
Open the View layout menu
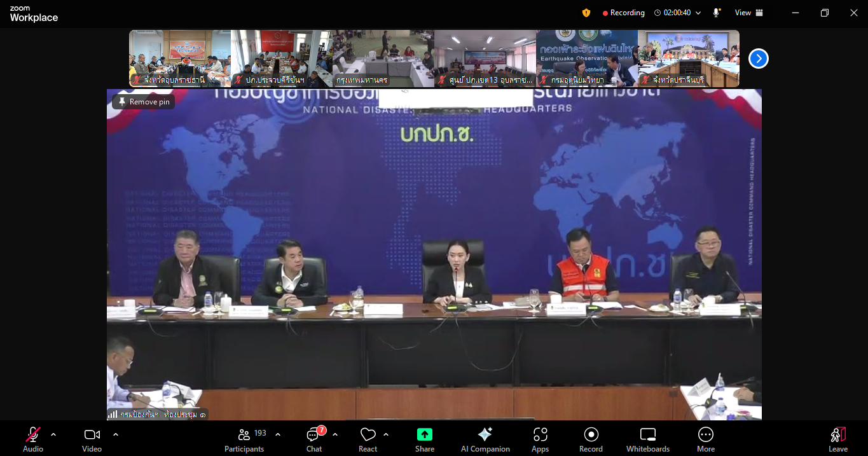click(748, 13)
